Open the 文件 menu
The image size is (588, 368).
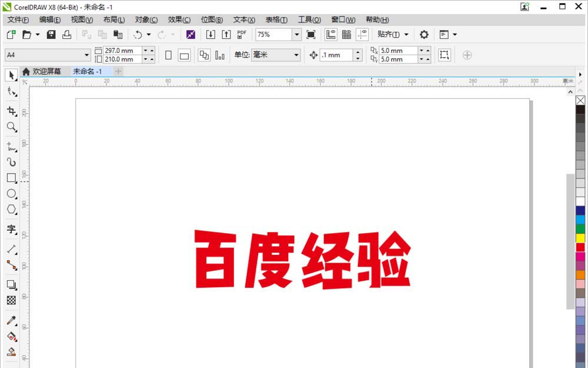coord(18,20)
